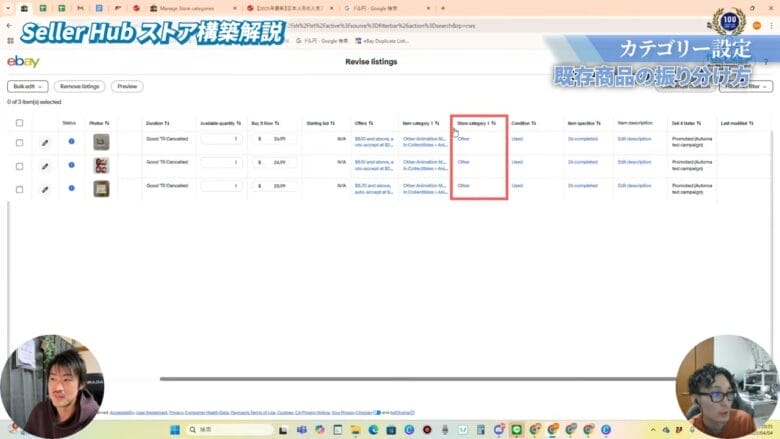
Task: Click the Remove listings button
Action: (x=80, y=87)
